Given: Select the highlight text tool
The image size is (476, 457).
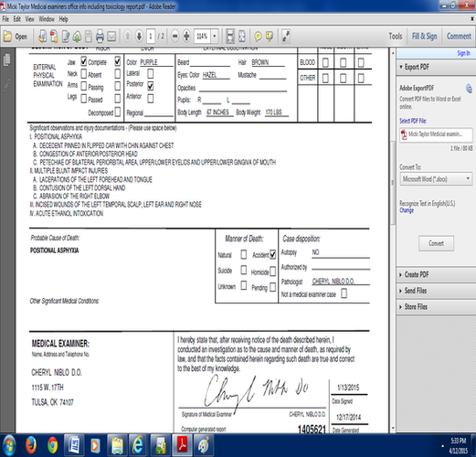Looking at the screenshot, I should coord(270,37).
